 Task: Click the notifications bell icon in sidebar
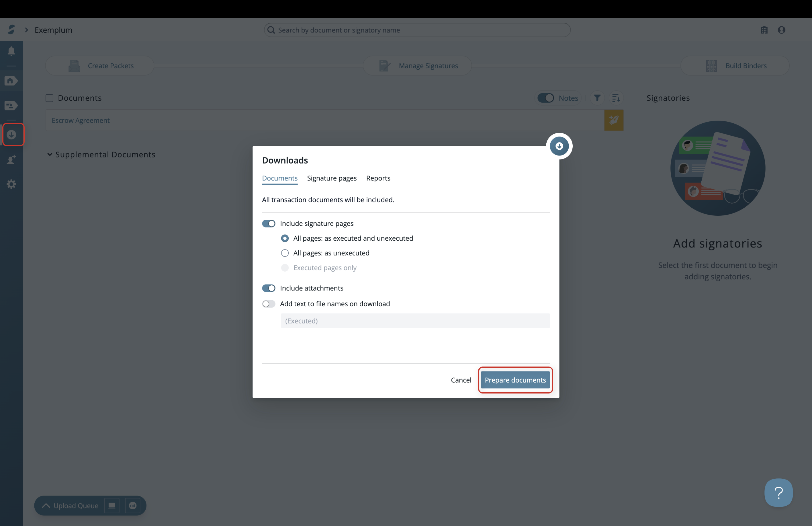coord(11,51)
